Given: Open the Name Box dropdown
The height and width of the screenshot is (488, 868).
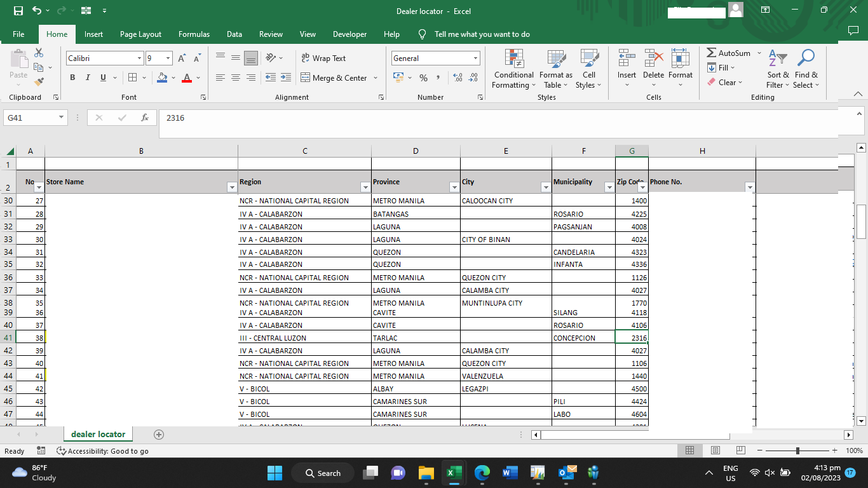Looking at the screenshot, I should tap(61, 118).
